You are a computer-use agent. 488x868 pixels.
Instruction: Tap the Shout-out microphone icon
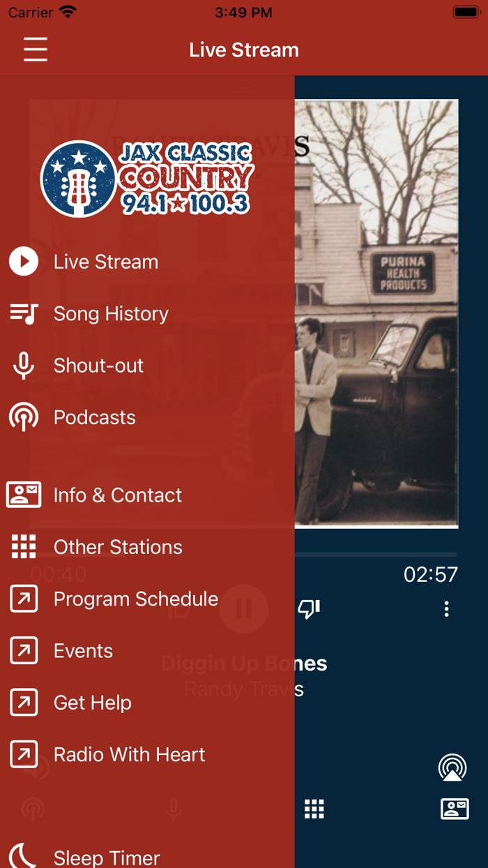(x=24, y=366)
